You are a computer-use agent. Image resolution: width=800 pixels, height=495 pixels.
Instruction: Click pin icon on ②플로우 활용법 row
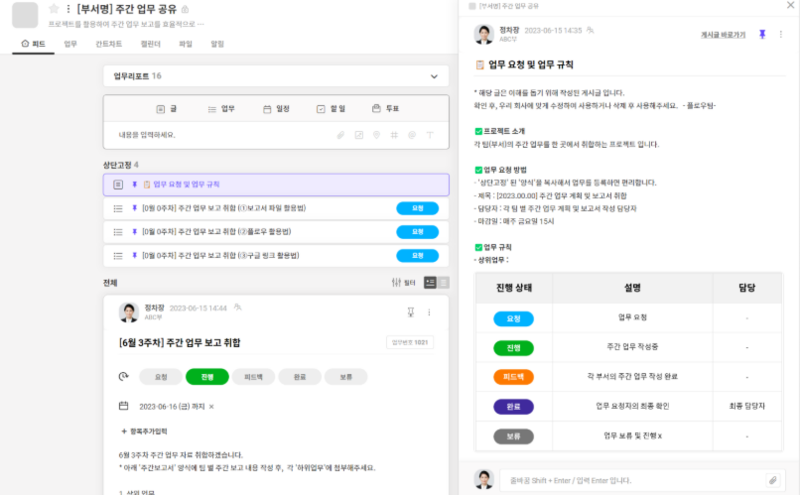pos(135,232)
